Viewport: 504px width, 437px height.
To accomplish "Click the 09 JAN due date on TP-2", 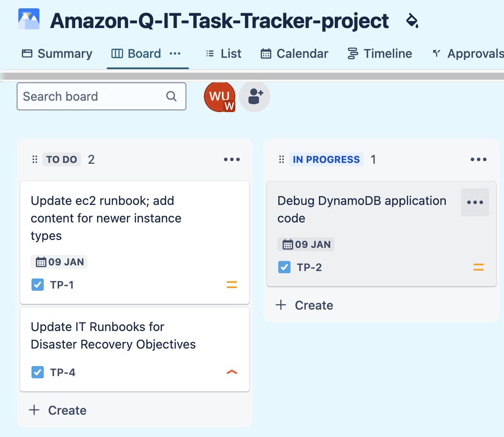I will pyautogui.click(x=306, y=244).
